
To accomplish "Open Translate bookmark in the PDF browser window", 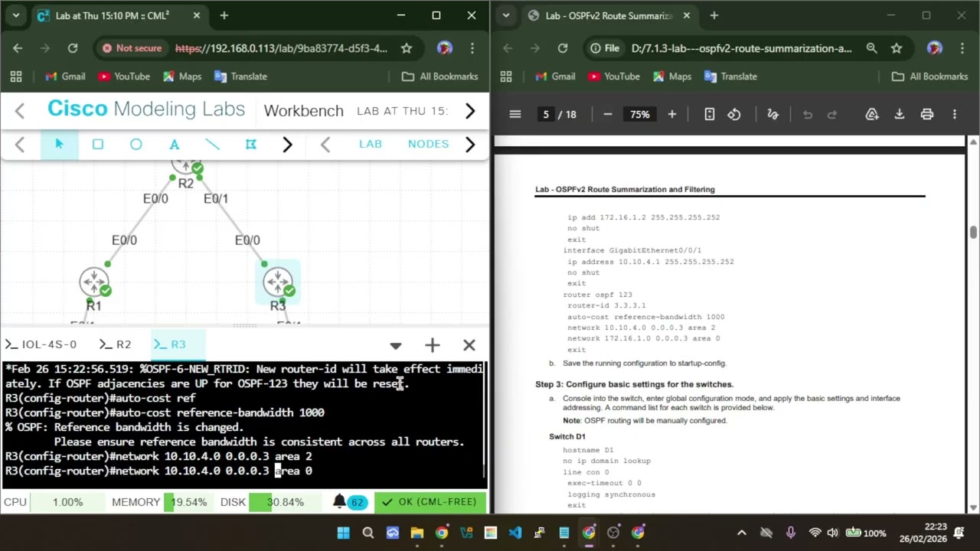I will point(730,77).
